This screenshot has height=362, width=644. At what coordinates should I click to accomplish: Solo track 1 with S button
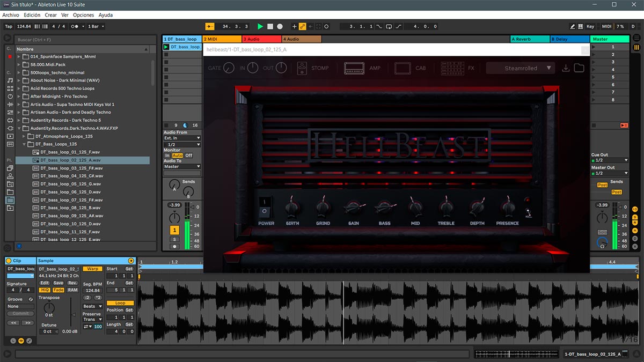pyautogui.click(x=175, y=239)
